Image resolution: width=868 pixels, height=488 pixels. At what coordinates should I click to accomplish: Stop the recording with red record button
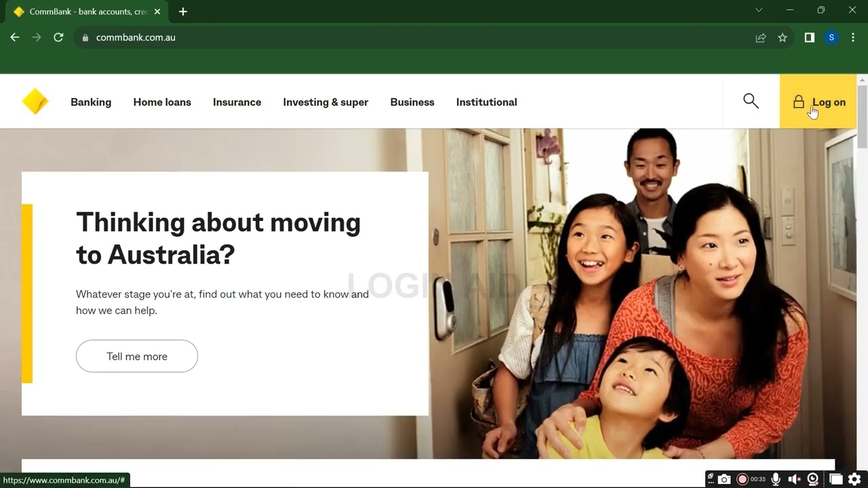[x=742, y=479]
